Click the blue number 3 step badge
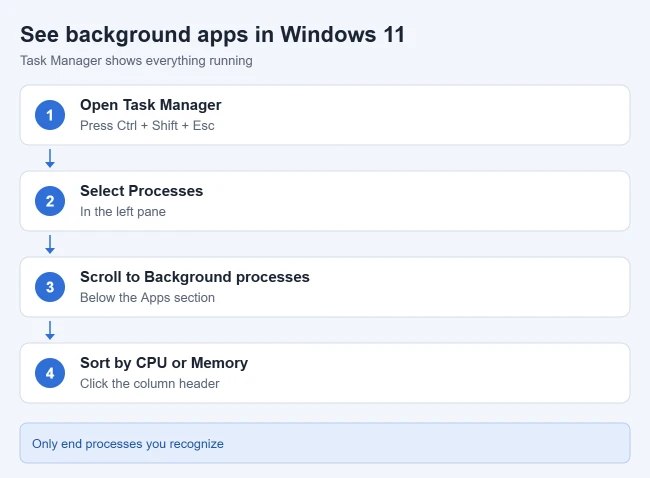 (x=50, y=287)
